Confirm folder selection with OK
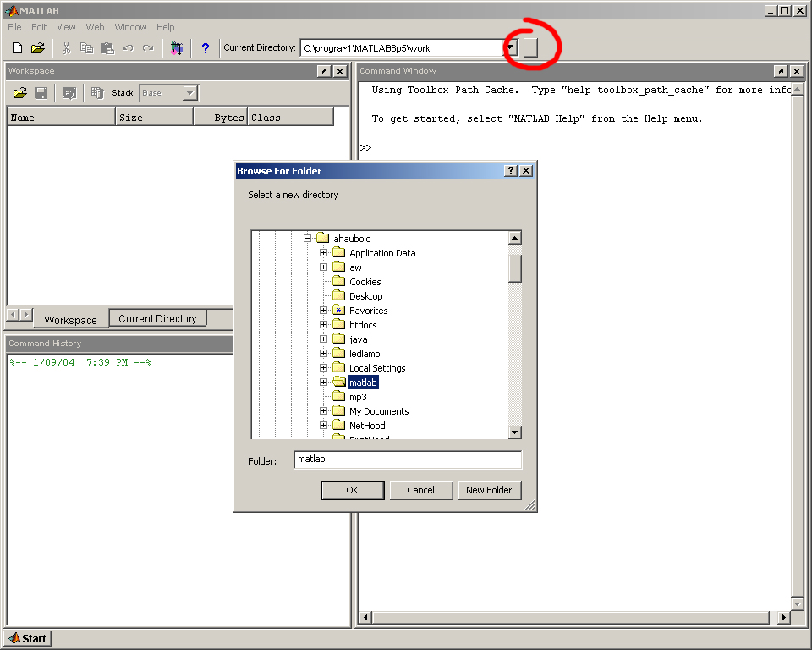Viewport: 812px width, 650px height. pos(353,490)
